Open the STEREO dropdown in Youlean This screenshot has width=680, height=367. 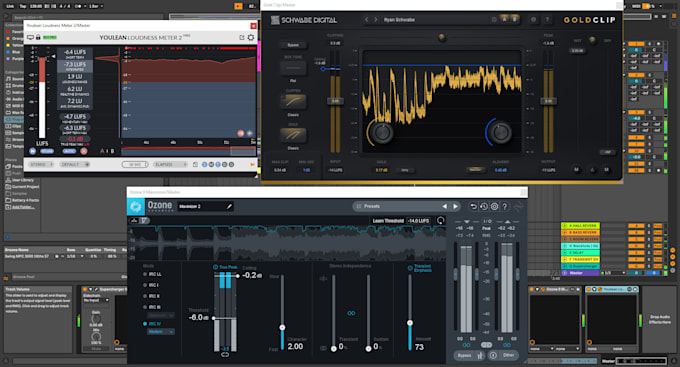41,164
